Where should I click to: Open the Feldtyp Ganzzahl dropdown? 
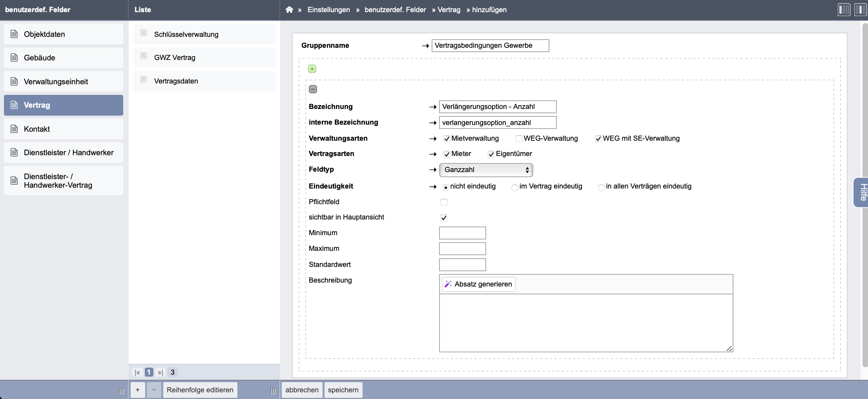coord(486,170)
